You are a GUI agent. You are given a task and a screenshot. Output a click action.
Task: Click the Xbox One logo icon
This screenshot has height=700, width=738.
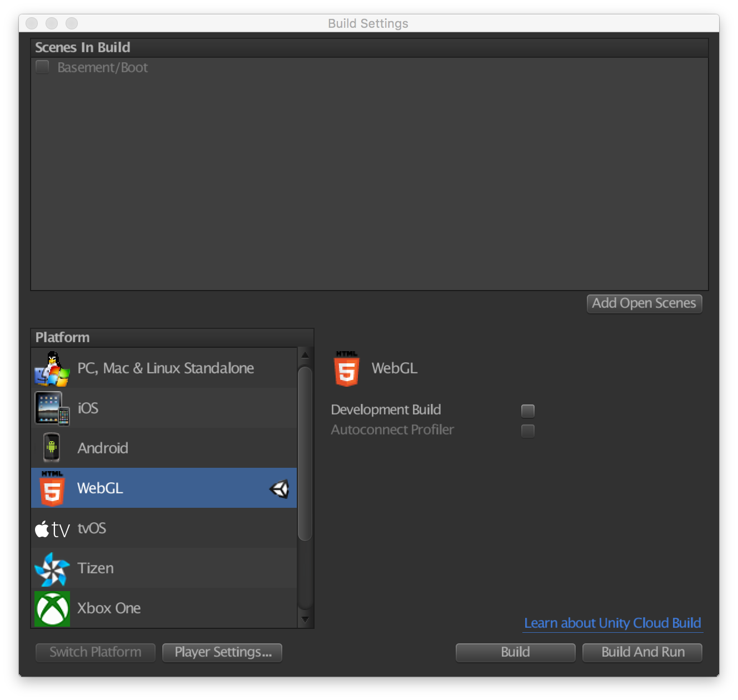[52, 608]
